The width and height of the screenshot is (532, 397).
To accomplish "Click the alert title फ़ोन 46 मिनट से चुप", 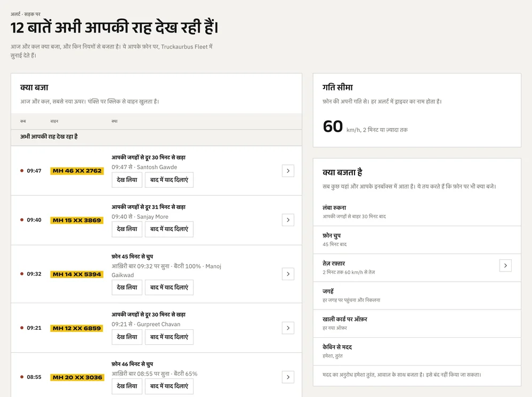I will (132, 364).
